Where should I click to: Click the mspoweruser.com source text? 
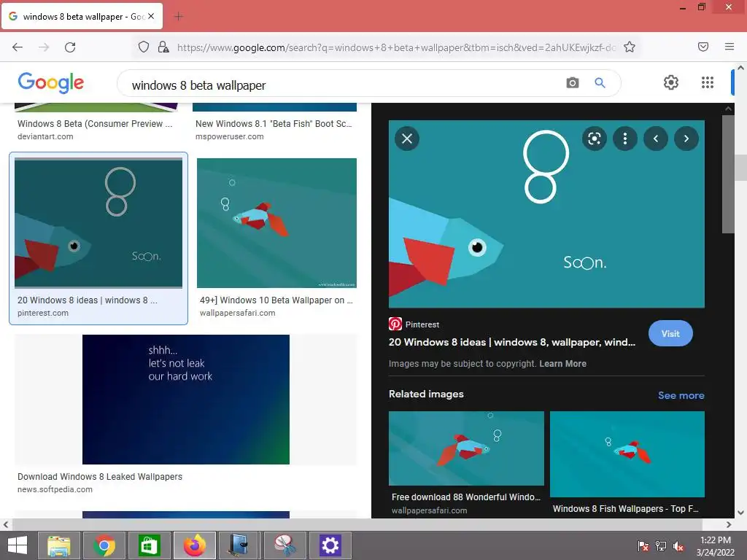[x=229, y=136]
